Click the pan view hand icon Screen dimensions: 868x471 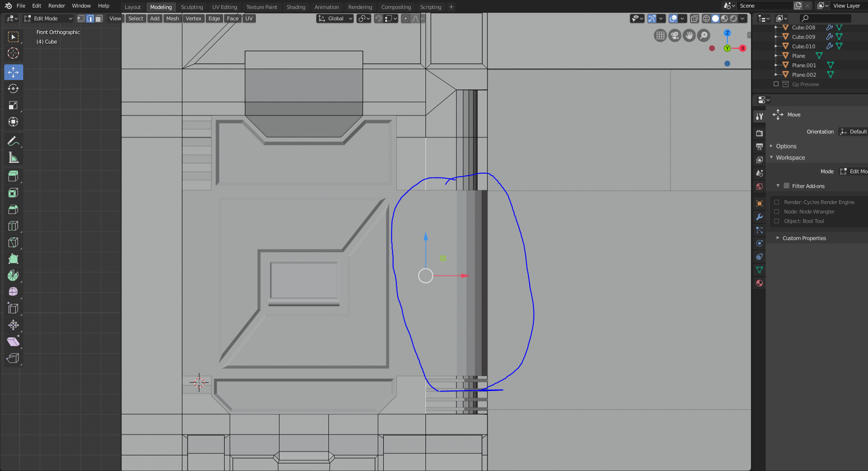(x=689, y=36)
